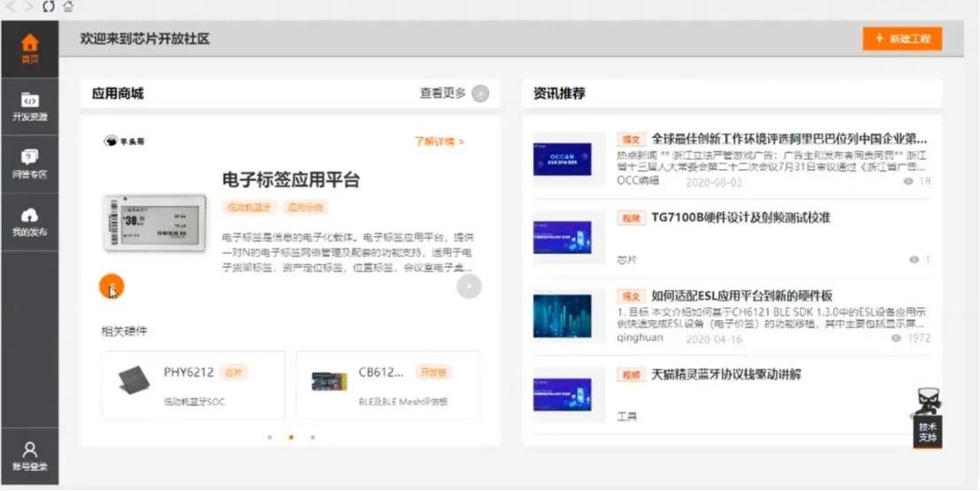Select the third carousel pagination dot
Image resolution: width=980 pixels, height=491 pixels.
[312, 437]
